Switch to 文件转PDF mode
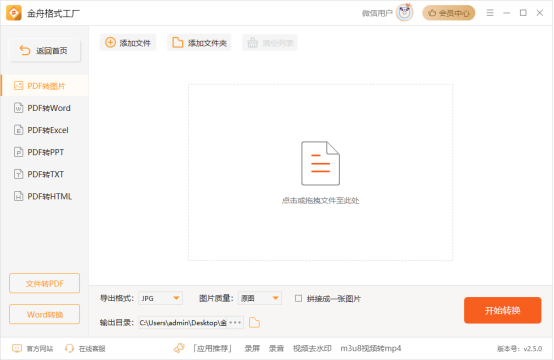Screen dimensions: 554x360 pyautogui.click(x=45, y=283)
